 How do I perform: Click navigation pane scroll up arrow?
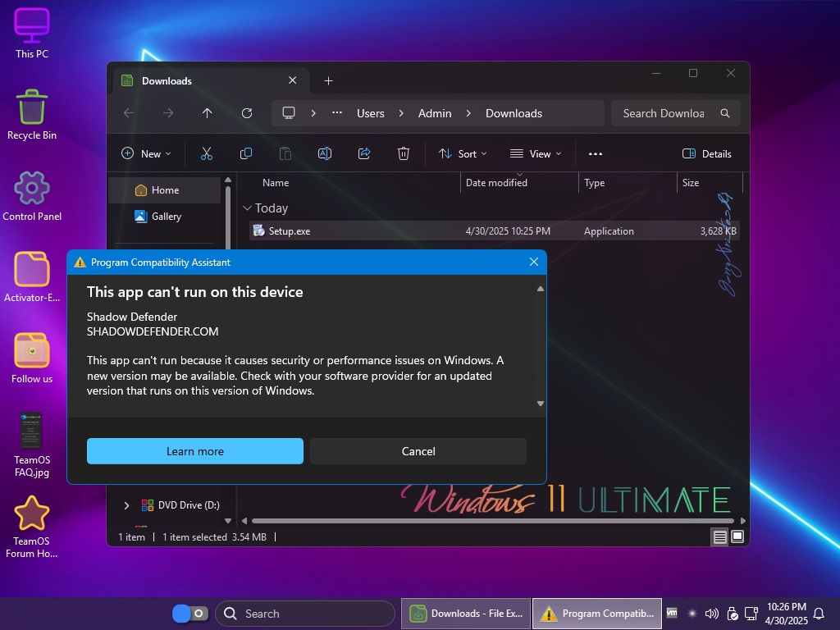228,180
